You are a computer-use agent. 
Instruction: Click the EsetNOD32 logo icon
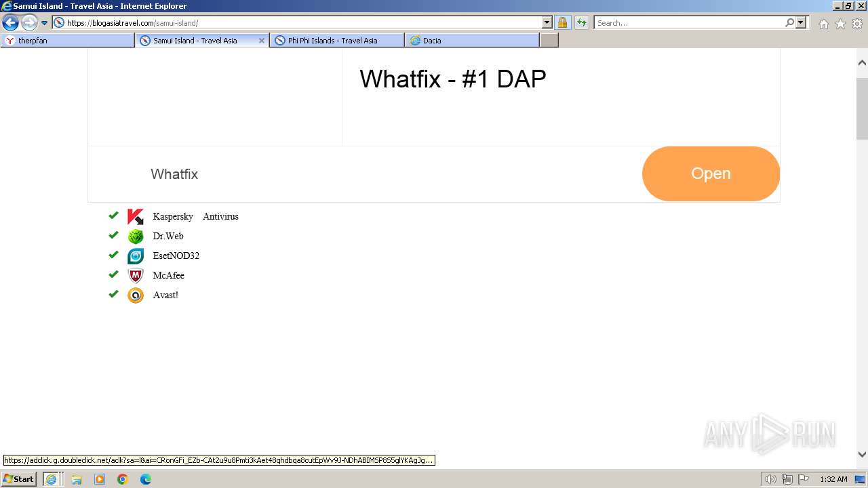tap(136, 256)
